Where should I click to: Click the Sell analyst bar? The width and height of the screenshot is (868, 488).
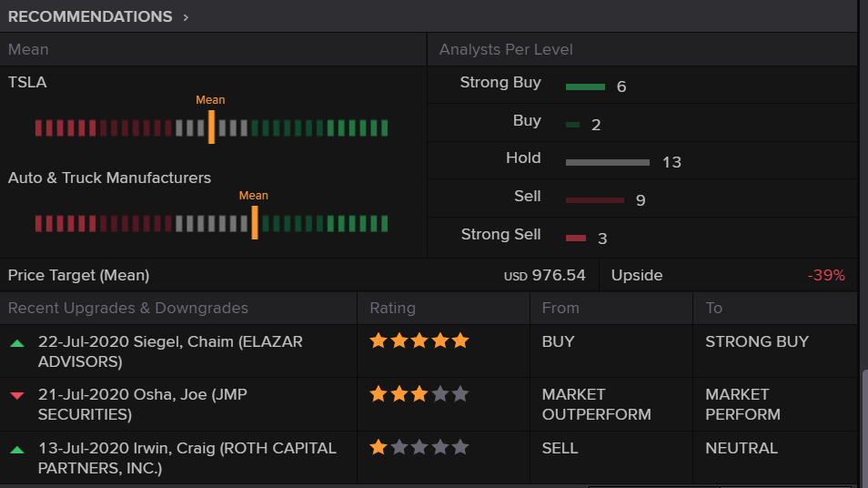pyautogui.click(x=594, y=200)
